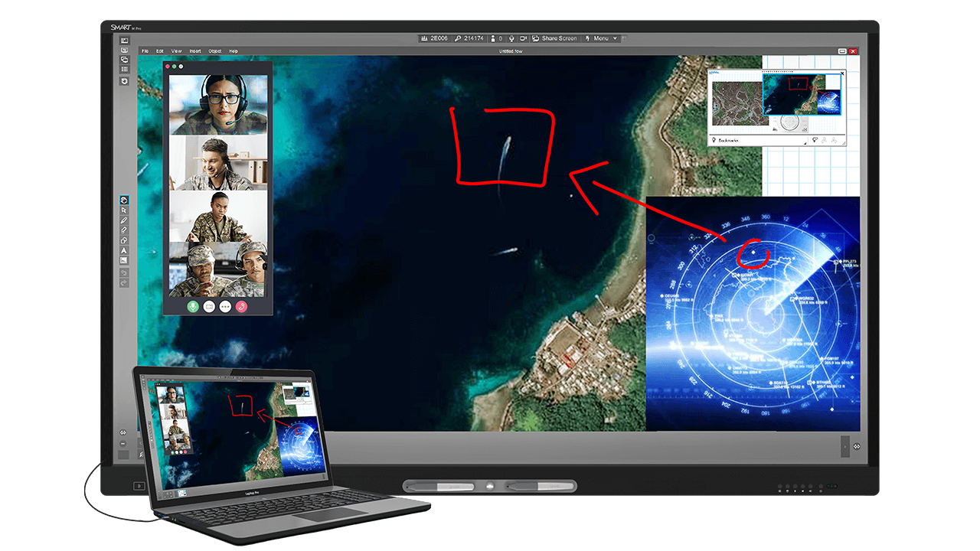
Task: Hang up the call with the red button
Action: 241,306
